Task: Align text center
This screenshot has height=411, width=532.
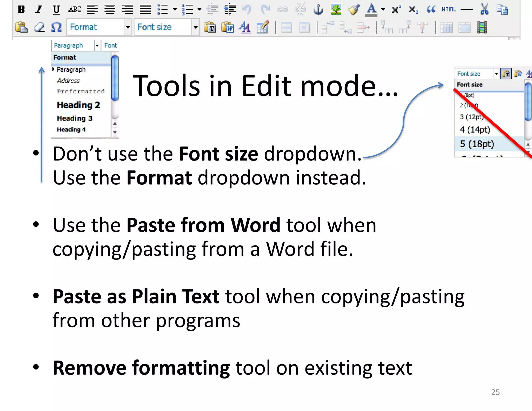Action: pyautogui.click(x=110, y=10)
